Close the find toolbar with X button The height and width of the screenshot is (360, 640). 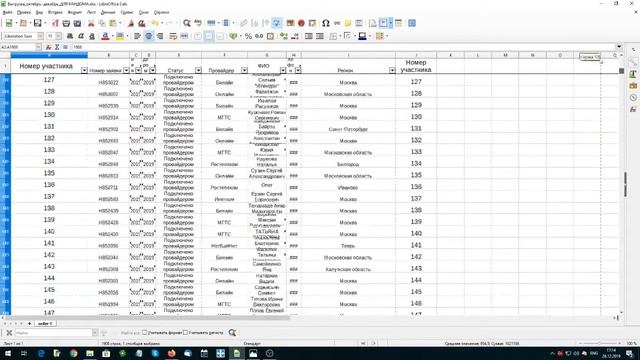click(9, 333)
